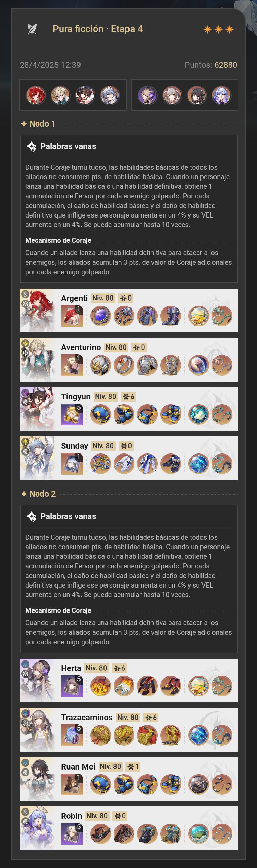Open Tingyun's light cone icon
Image resolution: width=257 pixels, height=868 pixels.
click(x=72, y=415)
